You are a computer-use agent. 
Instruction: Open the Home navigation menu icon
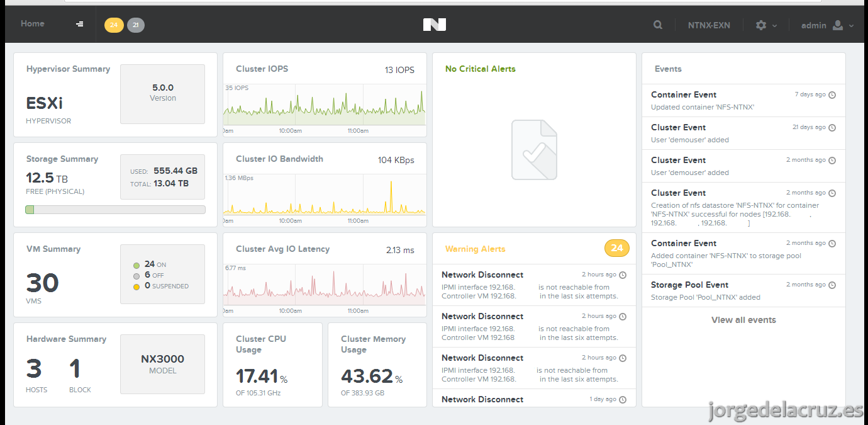(x=80, y=24)
